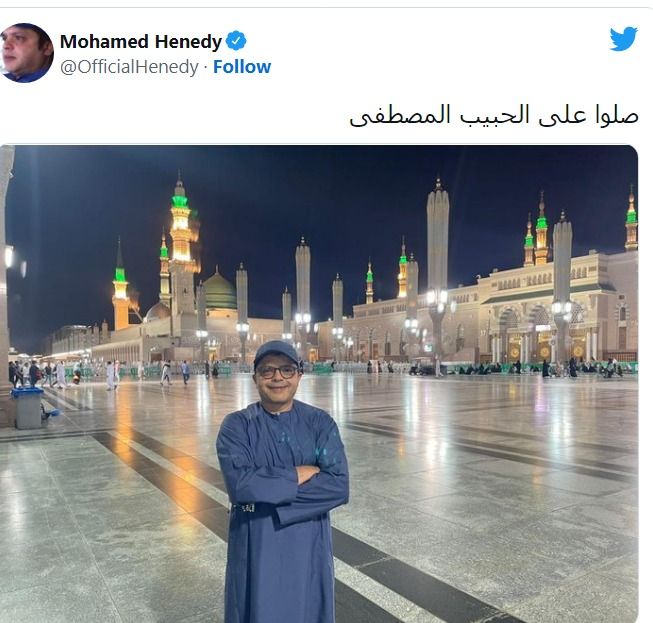The width and height of the screenshot is (653, 623).
Task: Click the man in the blue robe
Action: 282,481
